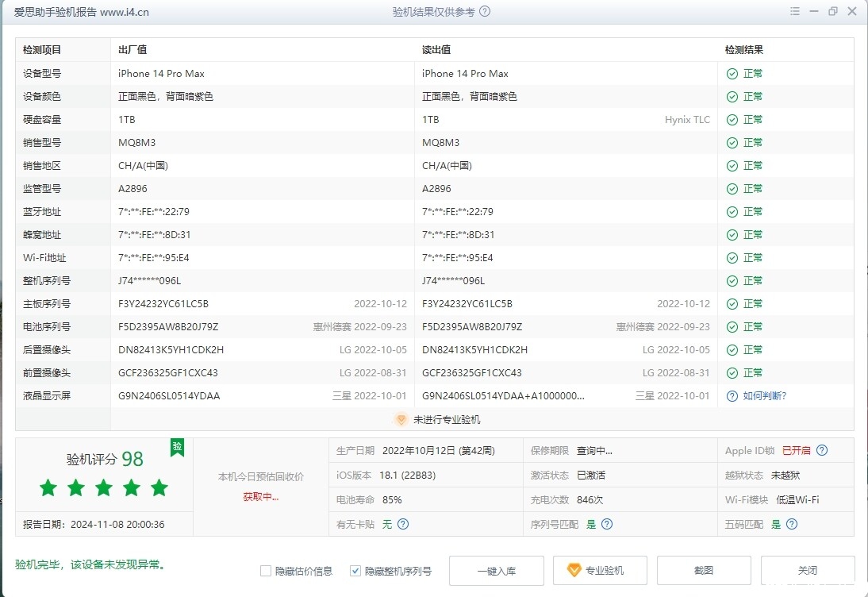This screenshot has height=597, width=868.
Task: Click the 关闭 button
Action: pos(808,571)
